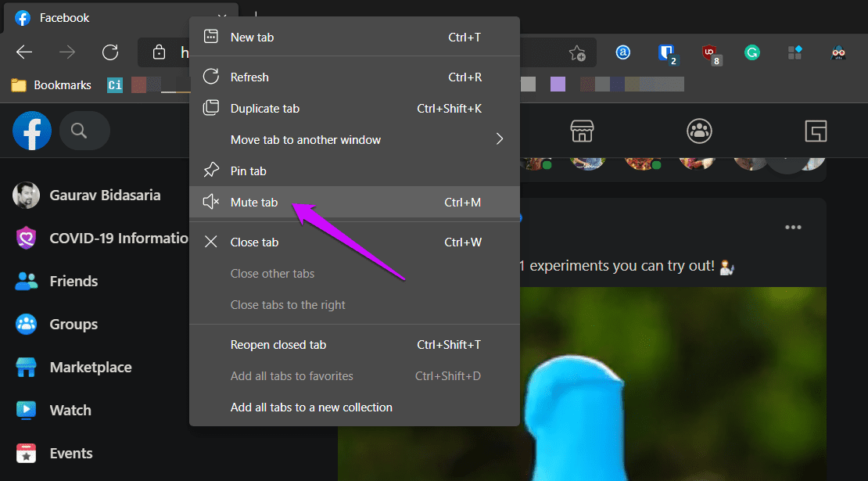Expand Move tab to another window submenu
This screenshot has width=868, height=481.
coord(354,139)
